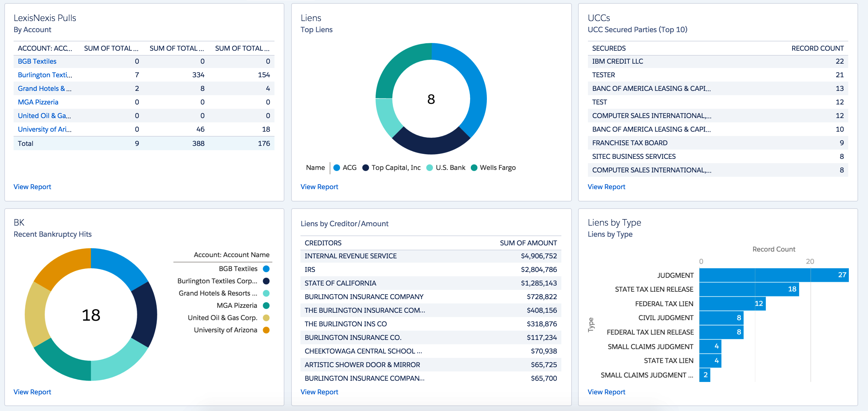Click MGA Pizzeria legend color dot

click(266, 305)
